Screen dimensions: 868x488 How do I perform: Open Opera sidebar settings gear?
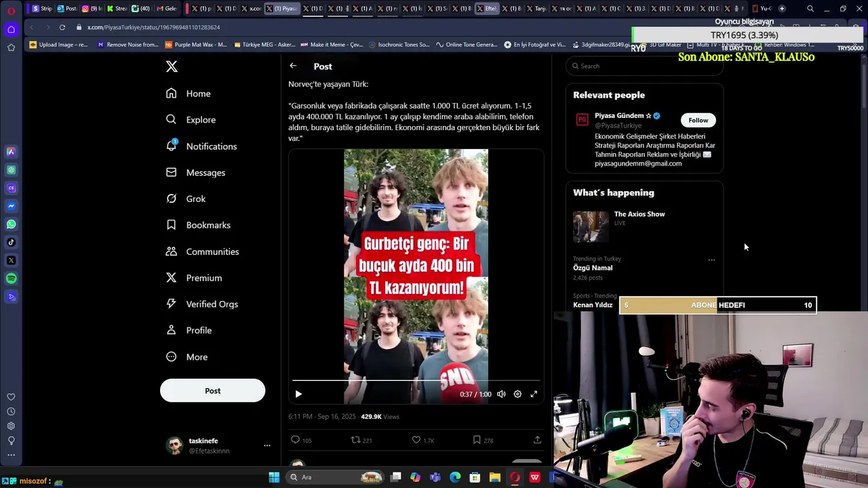(11, 426)
